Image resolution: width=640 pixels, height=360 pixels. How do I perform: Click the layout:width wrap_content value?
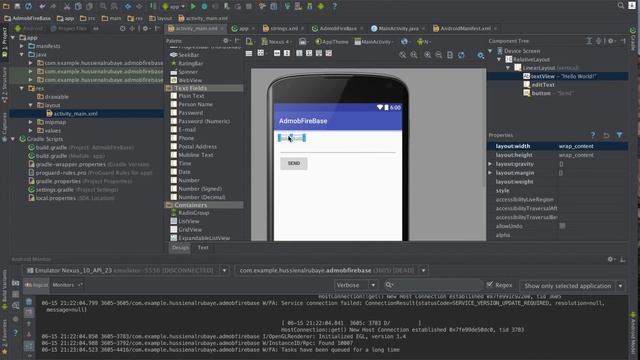(576, 146)
